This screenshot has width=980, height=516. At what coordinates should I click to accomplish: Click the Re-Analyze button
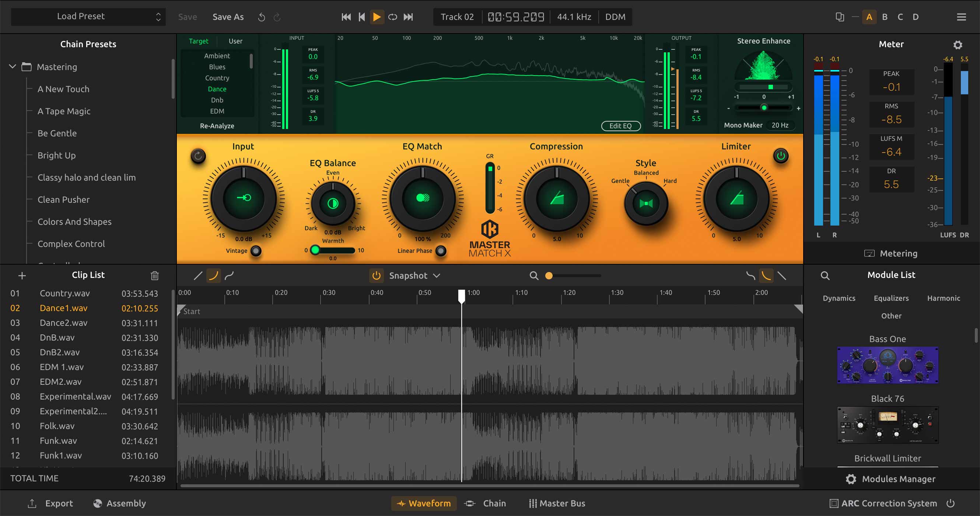[x=217, y=126]
